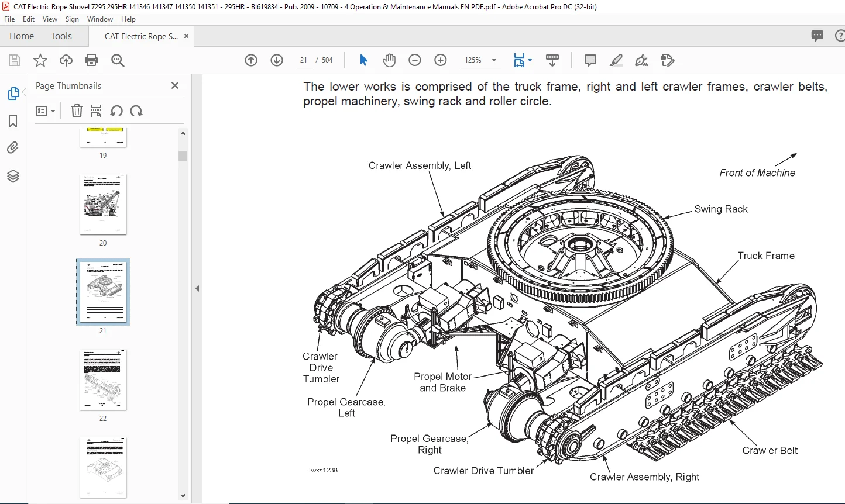Open the Sign document pen tool
Viewport: 845px width, 504px height.
click(642, 60)
